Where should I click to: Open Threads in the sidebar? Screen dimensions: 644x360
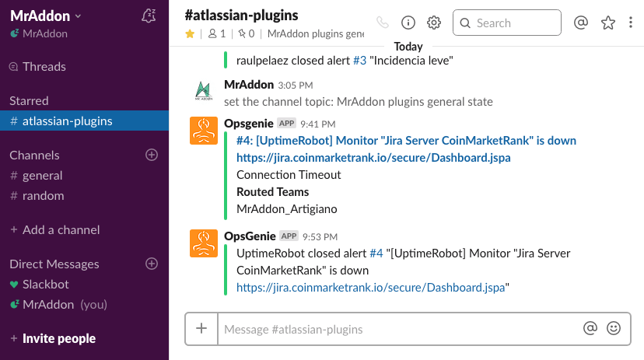(44, 67)
